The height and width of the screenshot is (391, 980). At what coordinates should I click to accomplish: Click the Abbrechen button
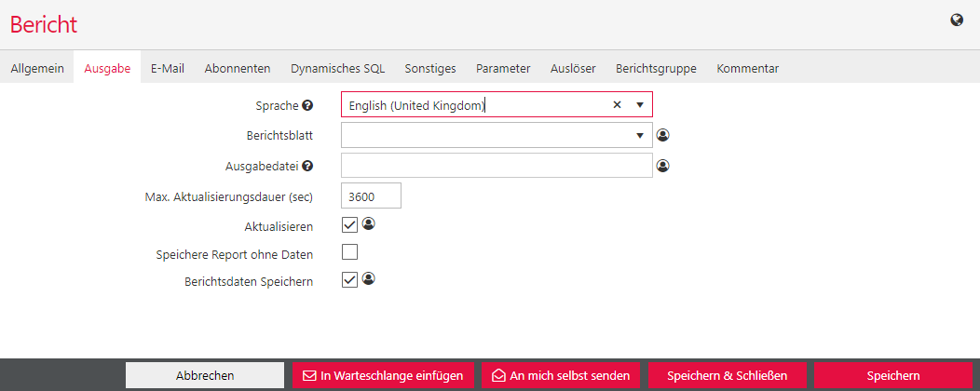pos(205,375)
